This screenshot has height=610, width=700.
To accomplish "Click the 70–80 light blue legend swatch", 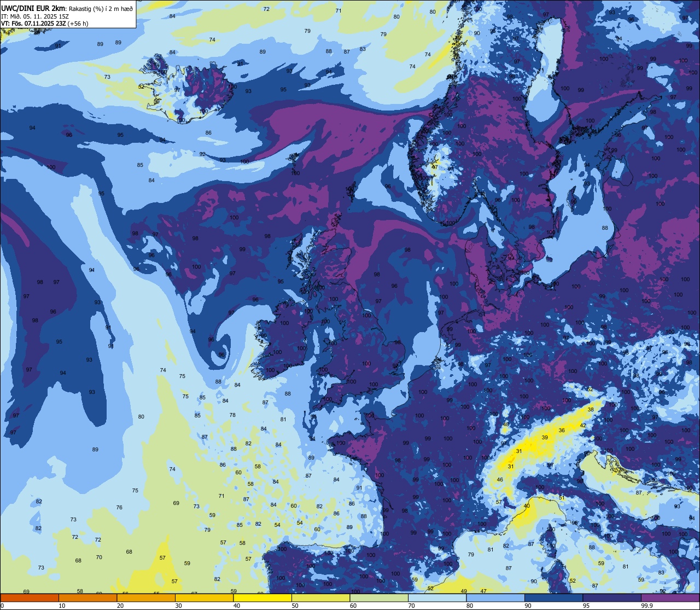I will tap(437, 597).
